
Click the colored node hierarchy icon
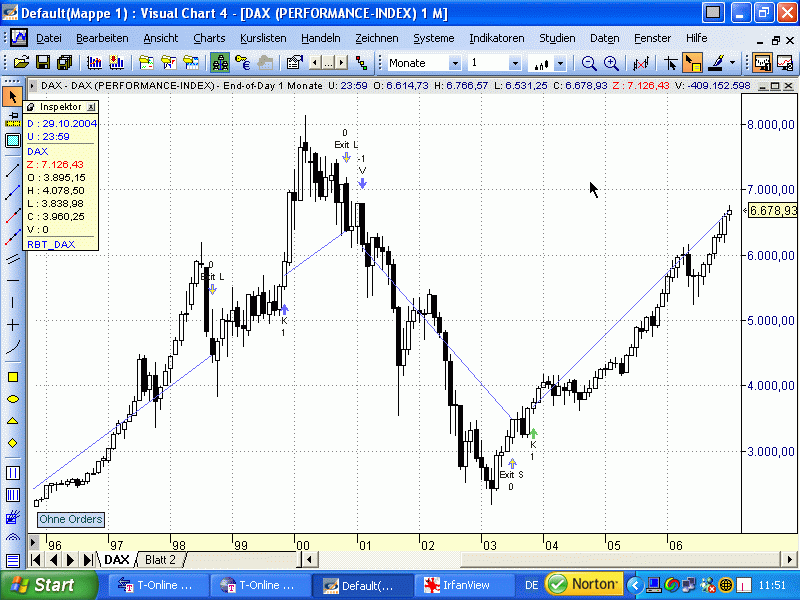pos(362,63)
